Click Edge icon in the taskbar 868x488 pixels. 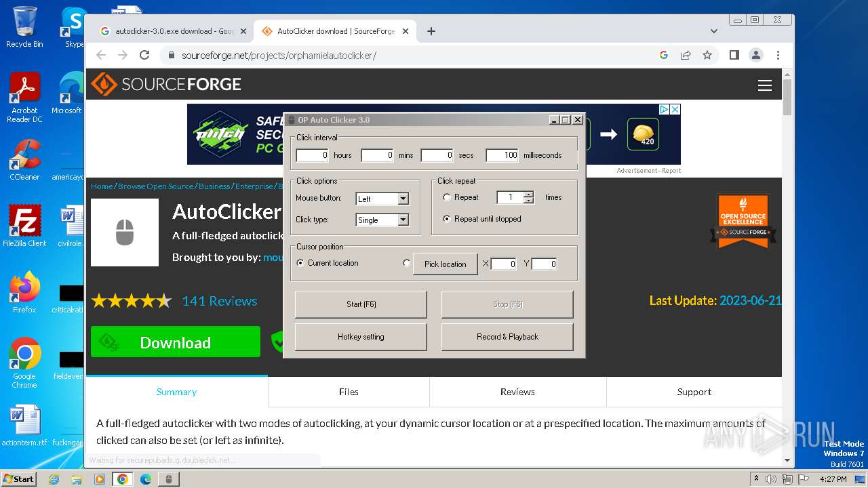coord(146,479)
